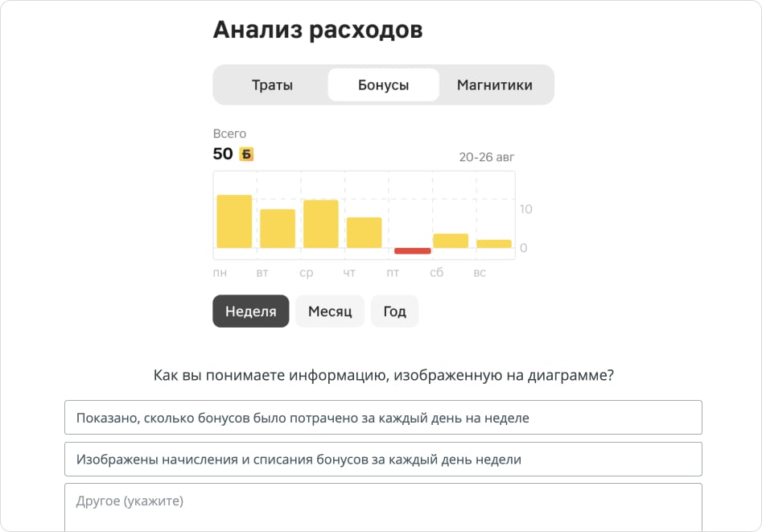Image resolution: width=762 pixels, height=532 pixels.
Task: Select answer about bonuses spent each weekday
Action: (383, 417)
